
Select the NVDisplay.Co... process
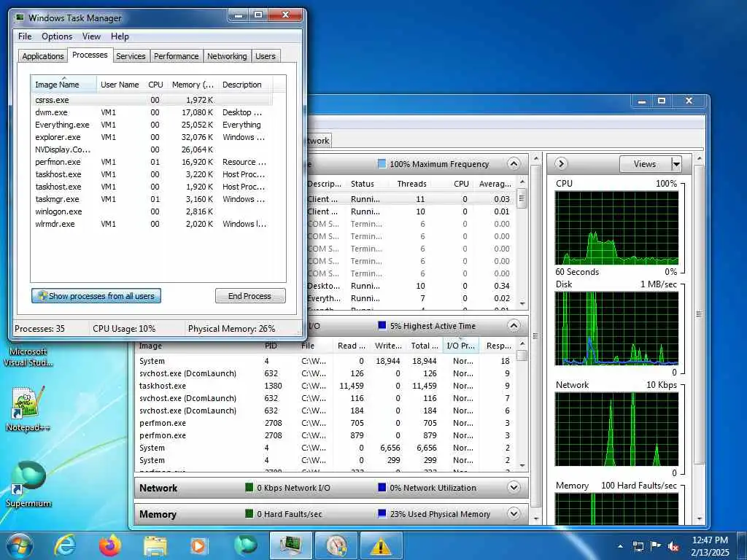152,149
